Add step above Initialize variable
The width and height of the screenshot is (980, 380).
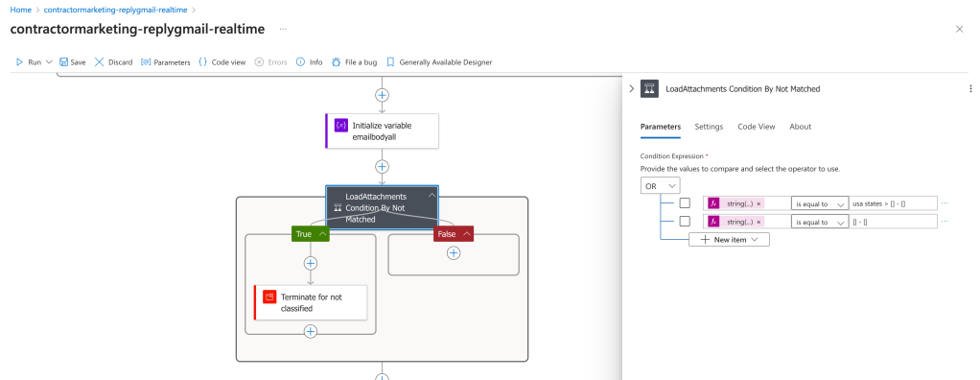pos(382,95)
